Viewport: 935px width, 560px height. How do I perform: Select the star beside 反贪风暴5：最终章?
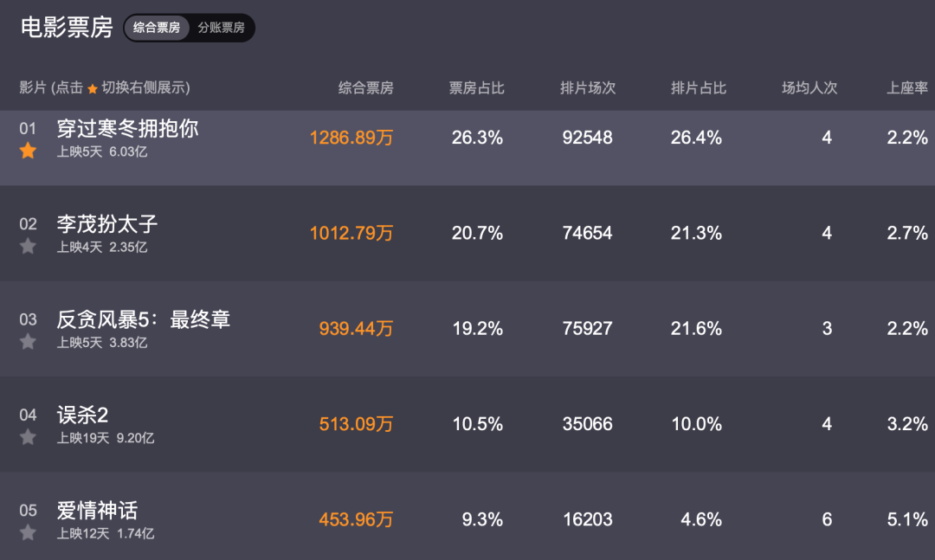point(28,342)
